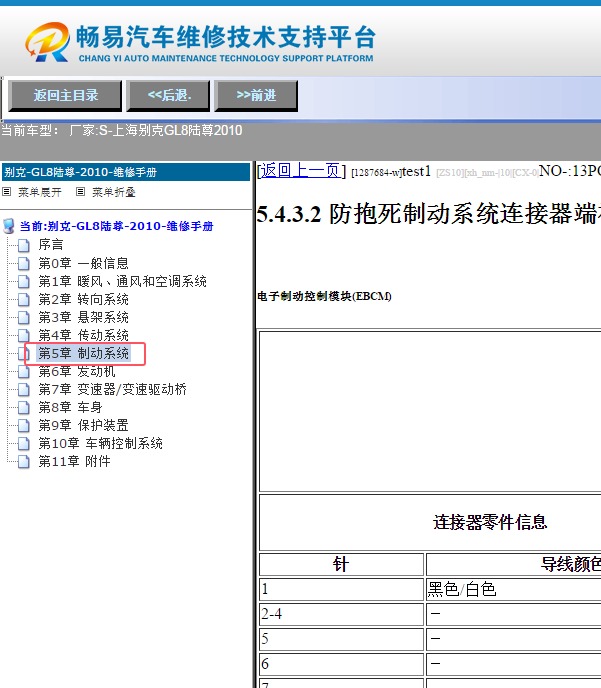Go forward with the >>前进 button
The width and height of the screenshot is (601, 688).
(256, 95)
